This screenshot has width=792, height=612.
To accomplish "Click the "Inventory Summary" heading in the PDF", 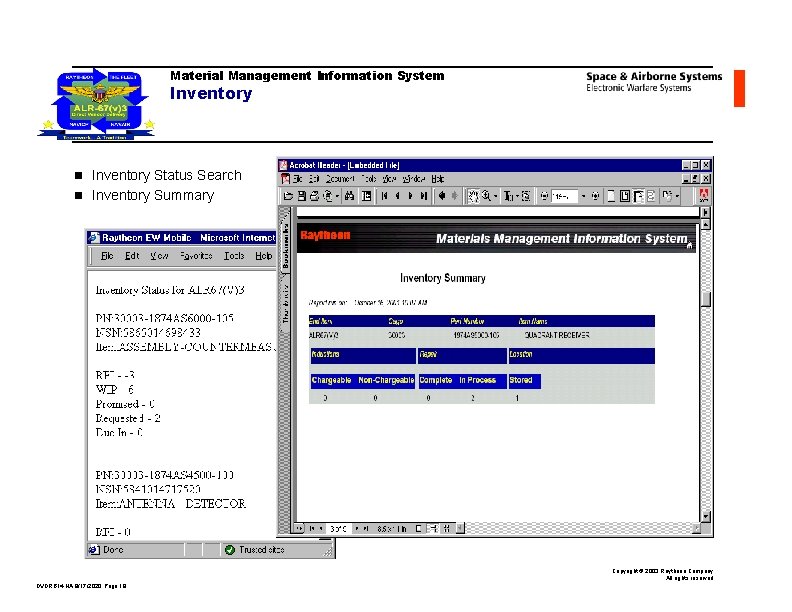I will tap(442, 278).
